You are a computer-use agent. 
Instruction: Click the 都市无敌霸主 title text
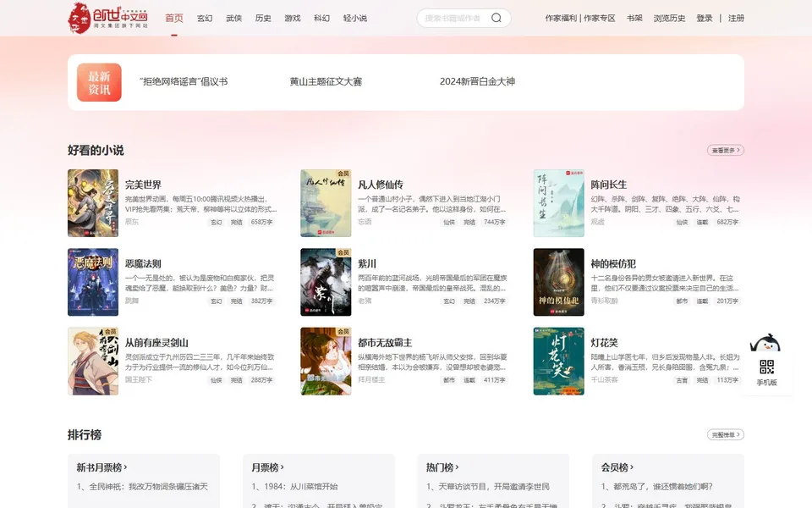[386, 343]
